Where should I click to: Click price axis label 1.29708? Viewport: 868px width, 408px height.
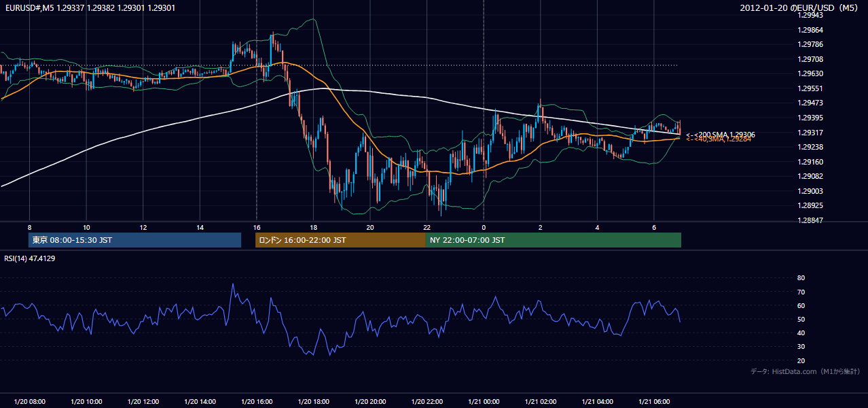point(811,59)
